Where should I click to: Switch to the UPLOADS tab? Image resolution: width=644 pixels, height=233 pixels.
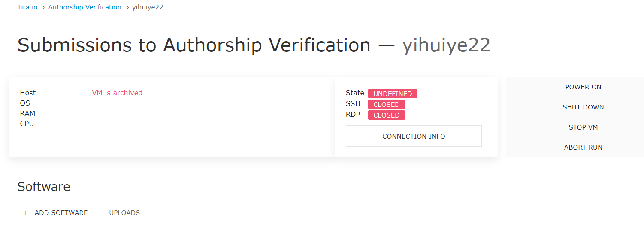(x=124, y=213)
